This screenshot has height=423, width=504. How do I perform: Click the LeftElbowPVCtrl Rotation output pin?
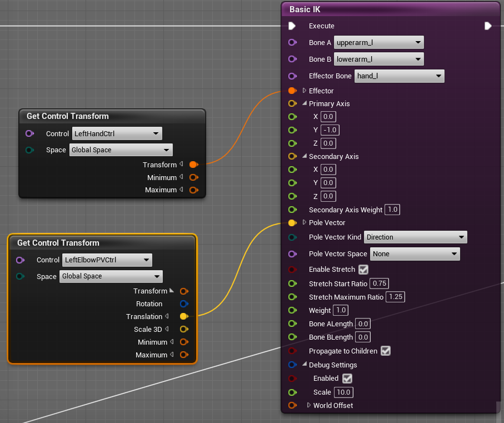point(184,303)
